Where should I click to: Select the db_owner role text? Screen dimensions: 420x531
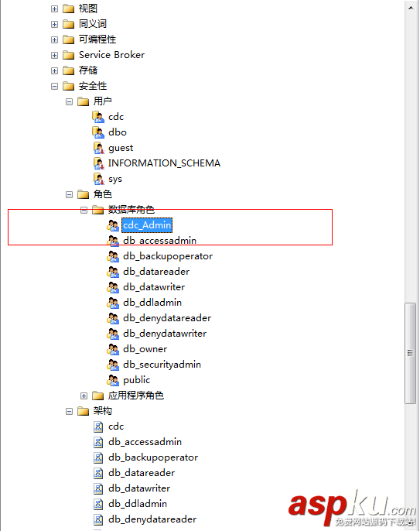click(145, 350)
